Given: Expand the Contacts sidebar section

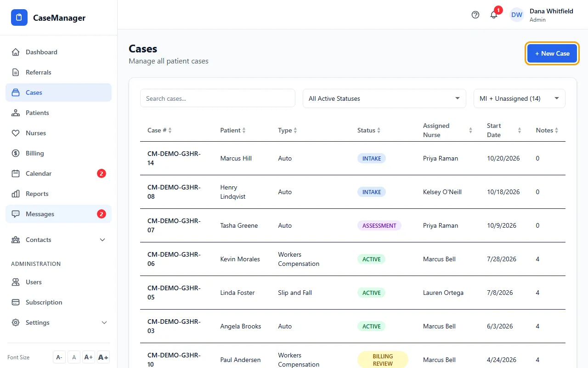Looking at the screenshot, I should click(58, 240).
